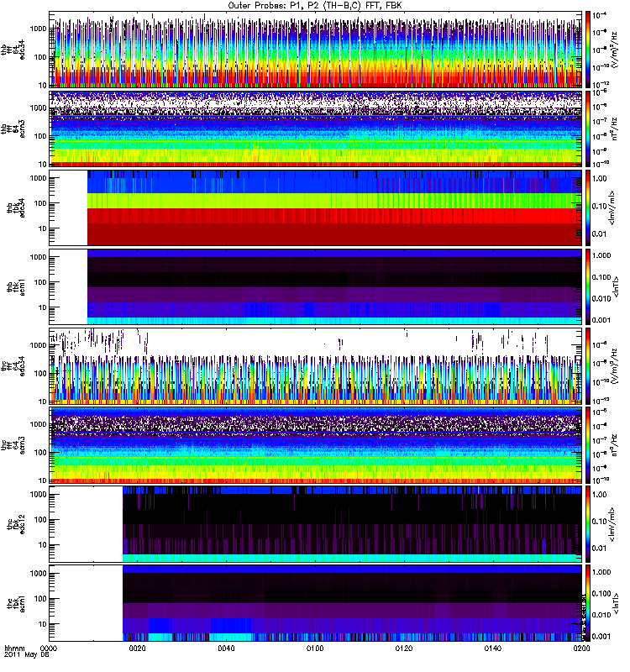Viewport: 630px width, 672px height.
Task: Click the (V/m)²/Hz unit label of thc edc34
Action: pos(614,366)
